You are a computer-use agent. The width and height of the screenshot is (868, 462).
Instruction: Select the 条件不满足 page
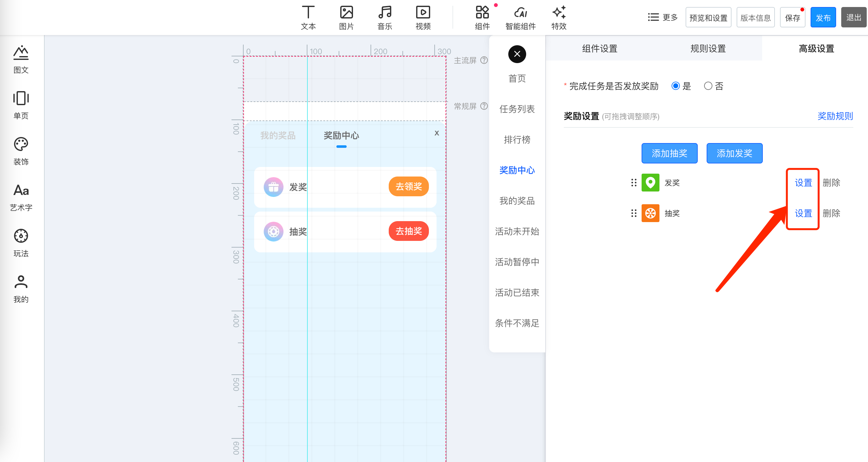(x=517, y=323)
